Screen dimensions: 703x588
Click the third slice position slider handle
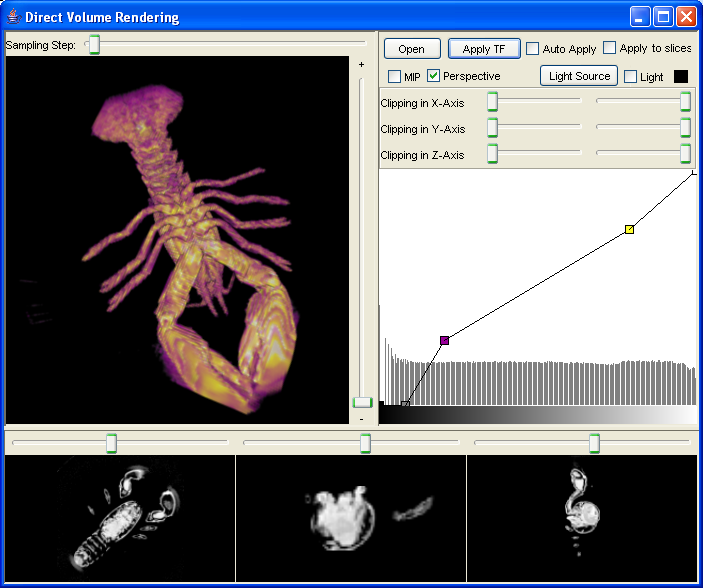tap(595, 443)
